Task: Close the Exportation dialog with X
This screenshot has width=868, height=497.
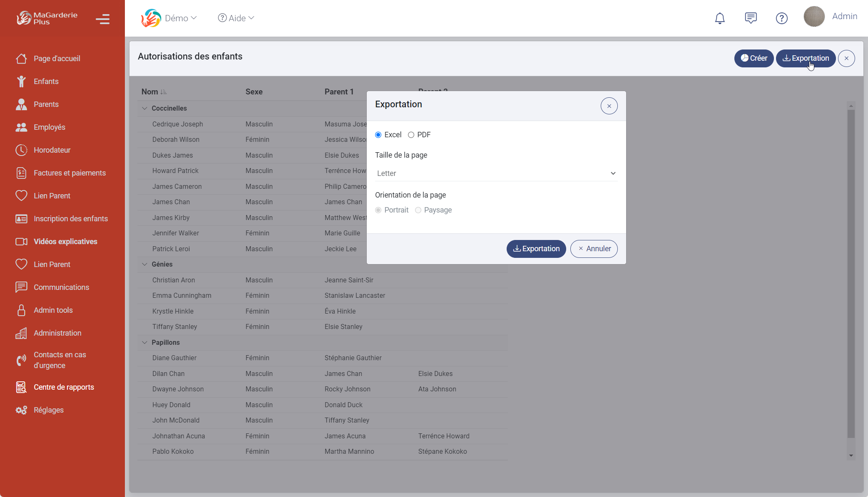Action: (x=609, y=106)
